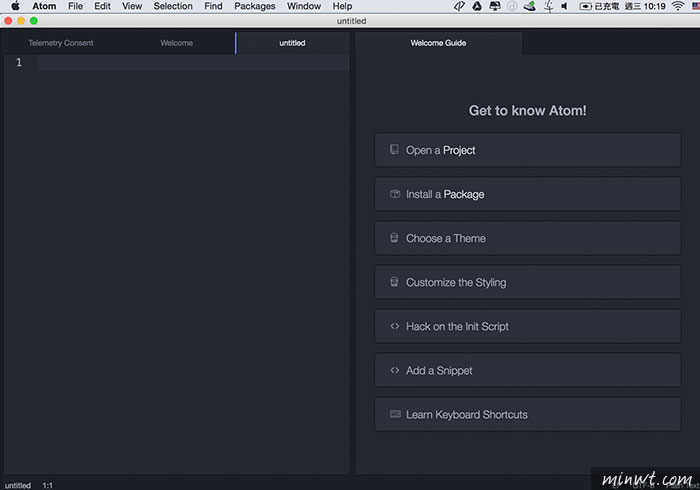Switch to the Telemetry Consent tab
The width and height of the screenshot is (700, 490).
click(61, 43)
